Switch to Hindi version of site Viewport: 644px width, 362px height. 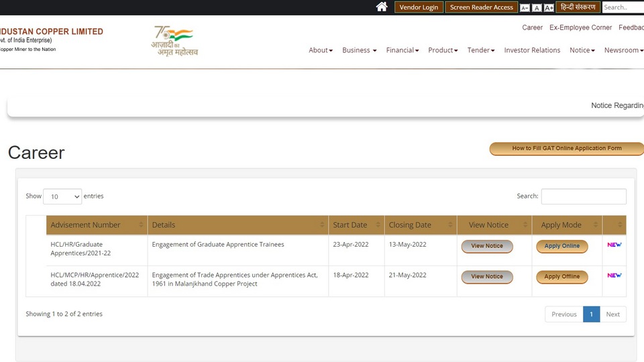[x=578, y=7]
